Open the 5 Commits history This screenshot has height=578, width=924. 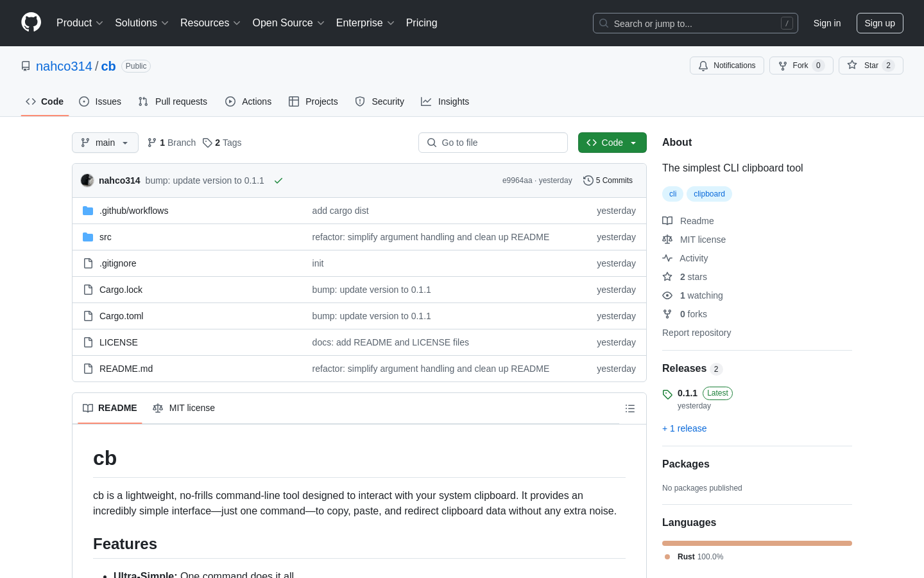(608, 180)
